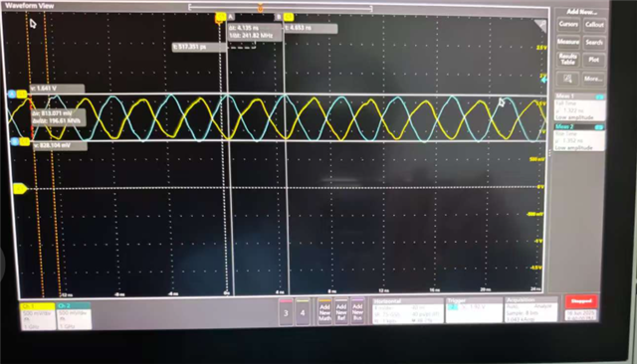Click the delta t 4.135 ns readout

[255, 32]
